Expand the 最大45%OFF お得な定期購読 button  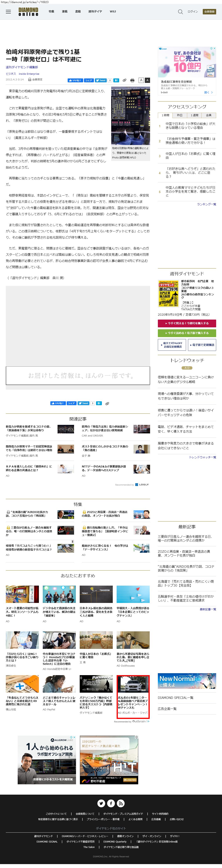pyautogui.click(x=171, y=345)
